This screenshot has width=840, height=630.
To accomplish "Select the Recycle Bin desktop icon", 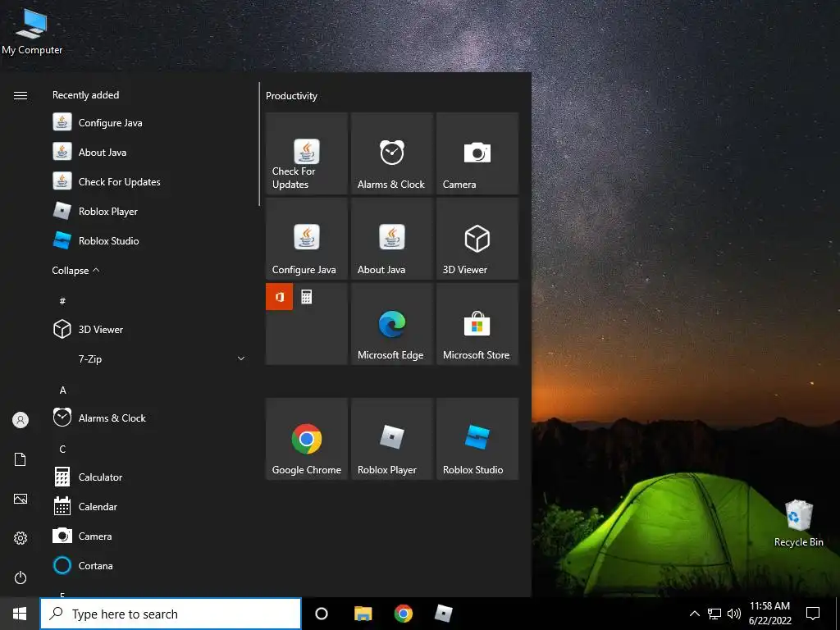I will point(799,523).
